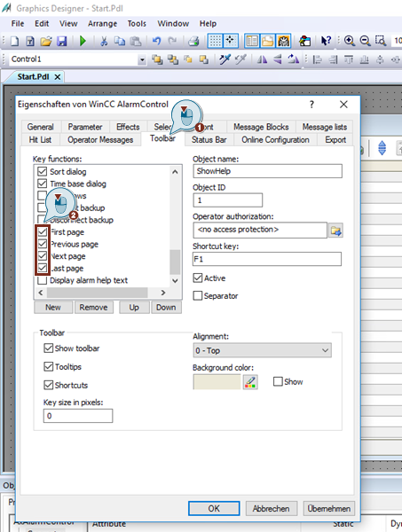Click the OK button
The width and height of the screenshot is (402, 532).
tap(214, 508)
